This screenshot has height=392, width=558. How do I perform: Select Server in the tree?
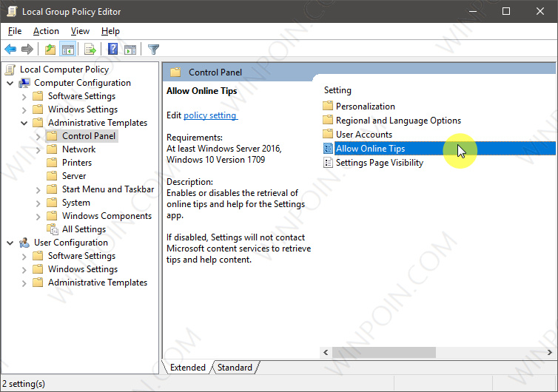[74, 176]
